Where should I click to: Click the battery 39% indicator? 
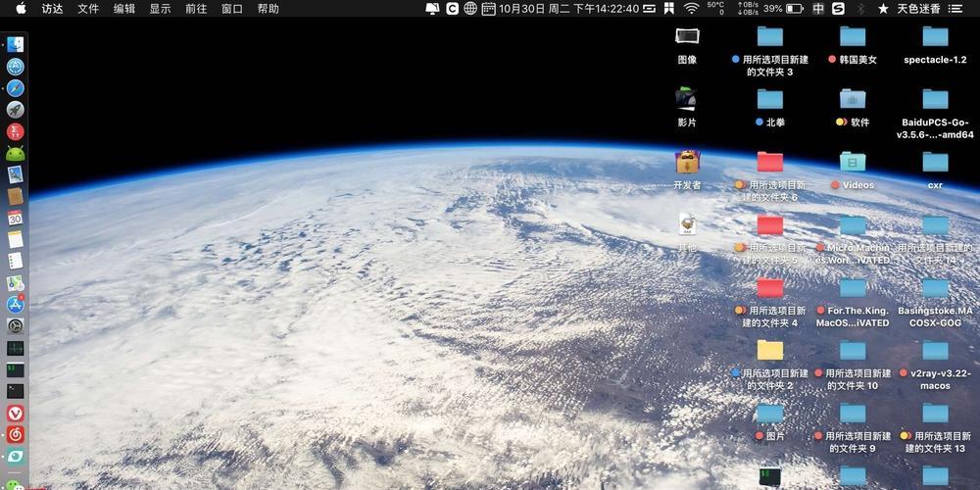[783, 8]
